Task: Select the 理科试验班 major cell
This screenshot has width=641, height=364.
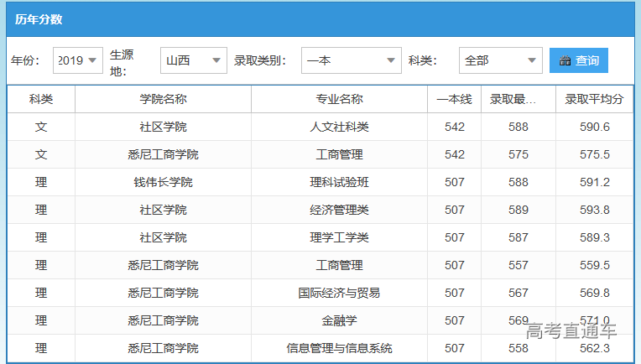Action: pos(339,182)
